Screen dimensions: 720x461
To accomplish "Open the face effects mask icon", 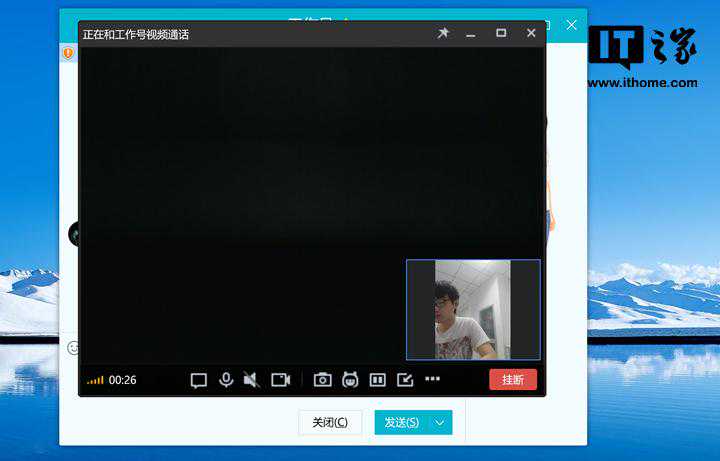I will tap(350, 380).
